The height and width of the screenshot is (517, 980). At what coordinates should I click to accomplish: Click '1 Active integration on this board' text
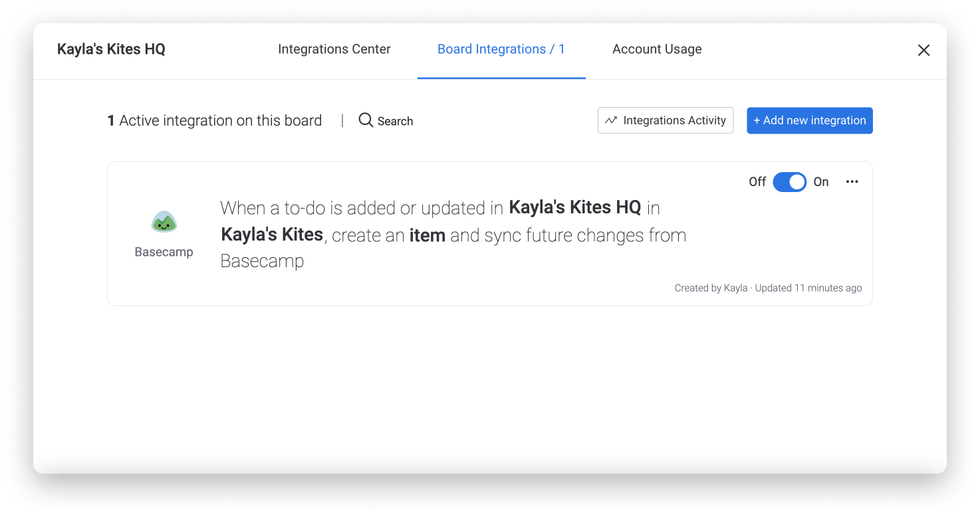(x=215, y=120)
